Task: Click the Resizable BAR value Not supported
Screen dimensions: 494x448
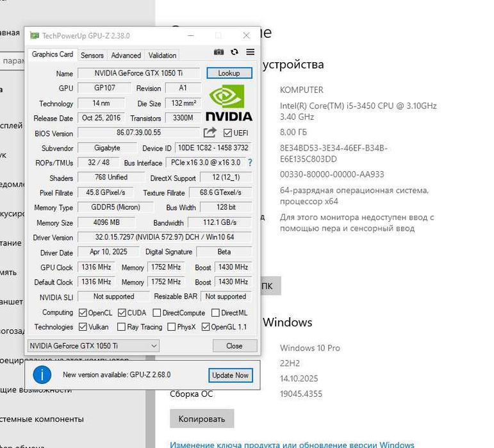Action: point(226,297)
